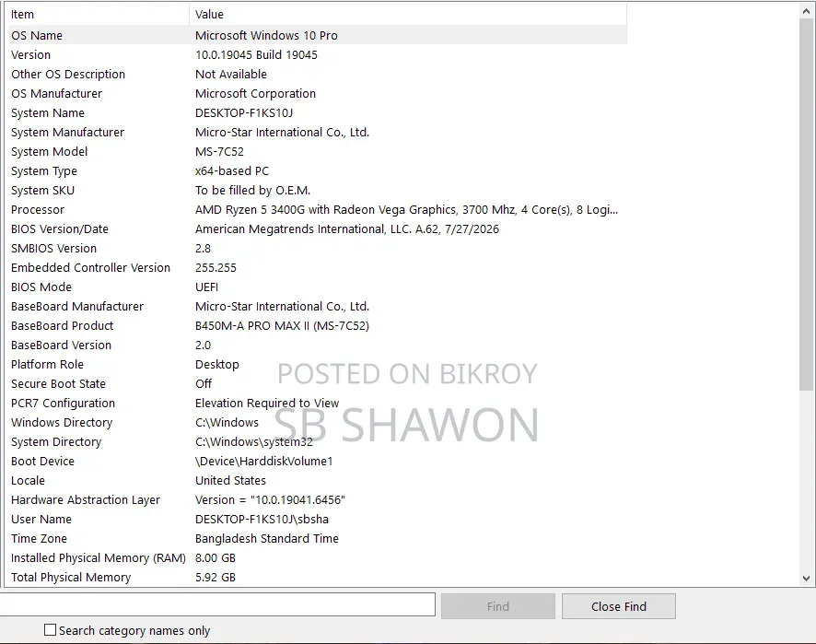Image resolution: width=816 pixels, height=644 pixels.
Task: Click 'To be filled by O.E.M.' value
Action: point(253,190)
